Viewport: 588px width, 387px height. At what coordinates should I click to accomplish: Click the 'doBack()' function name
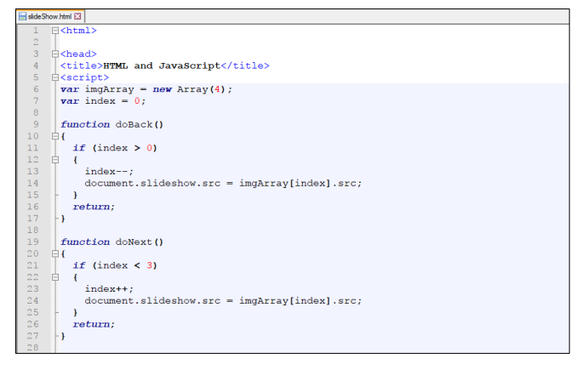click(139, 124)
